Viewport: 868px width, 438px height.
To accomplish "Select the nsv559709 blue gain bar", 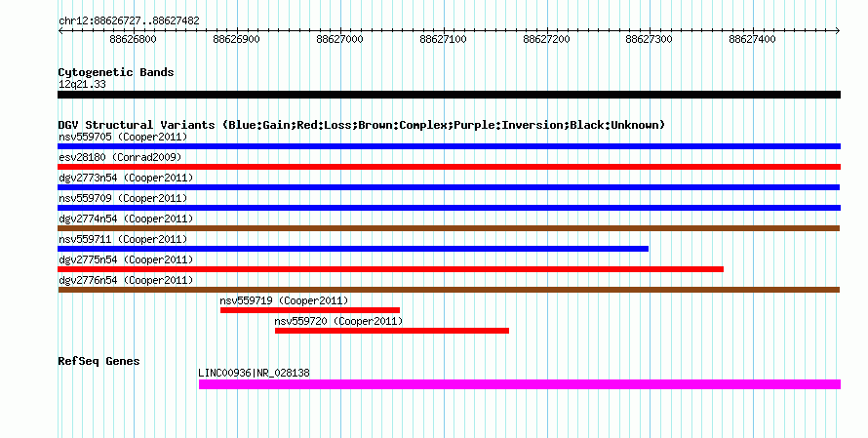I will point(449,208).
